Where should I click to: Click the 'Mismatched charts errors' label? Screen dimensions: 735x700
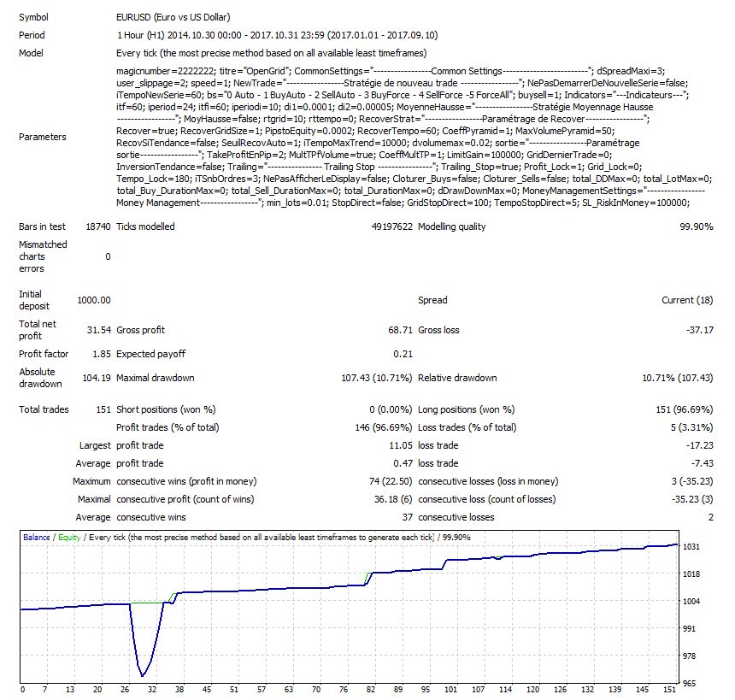[x=43, y=256]
